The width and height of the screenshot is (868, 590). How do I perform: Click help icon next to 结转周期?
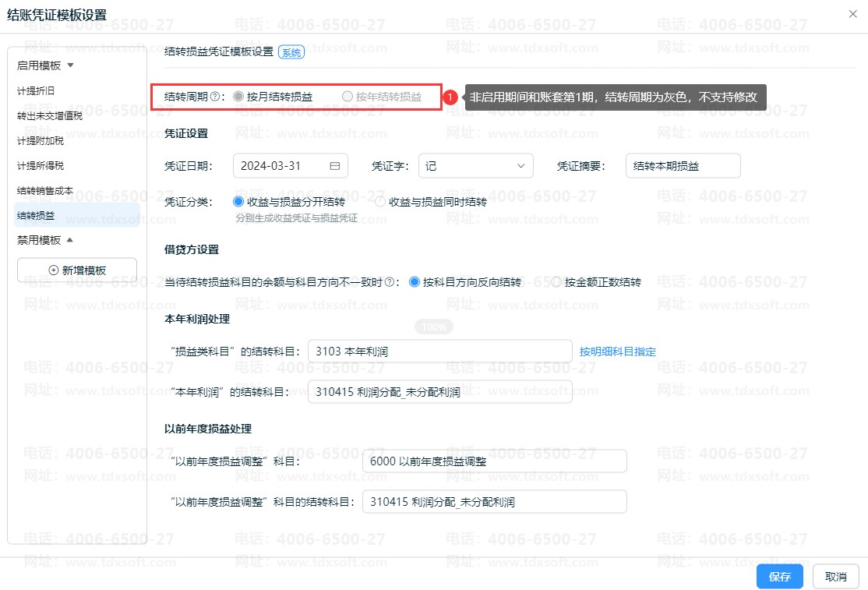(x=215, y=97)
